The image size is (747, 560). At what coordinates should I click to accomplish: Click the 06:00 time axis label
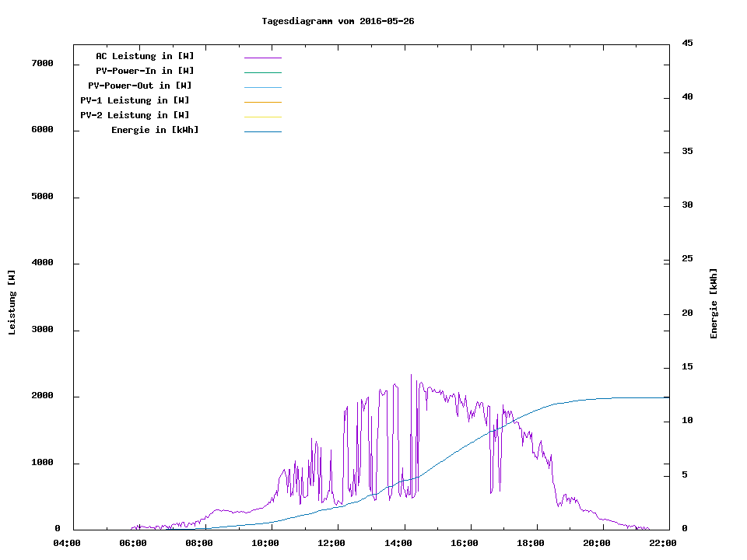(x=133, y=543)
